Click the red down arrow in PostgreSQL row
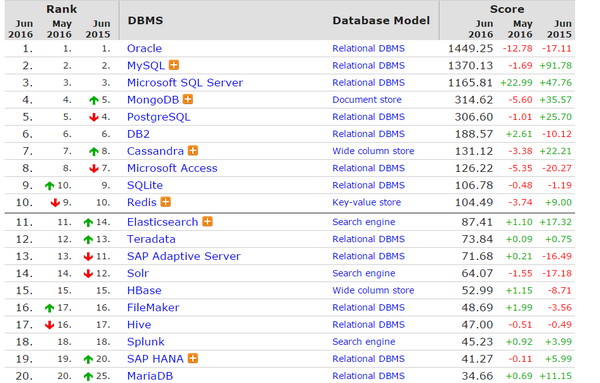Image resolution: width=600 pixels, height=383 pixels. tap(94, 117)
